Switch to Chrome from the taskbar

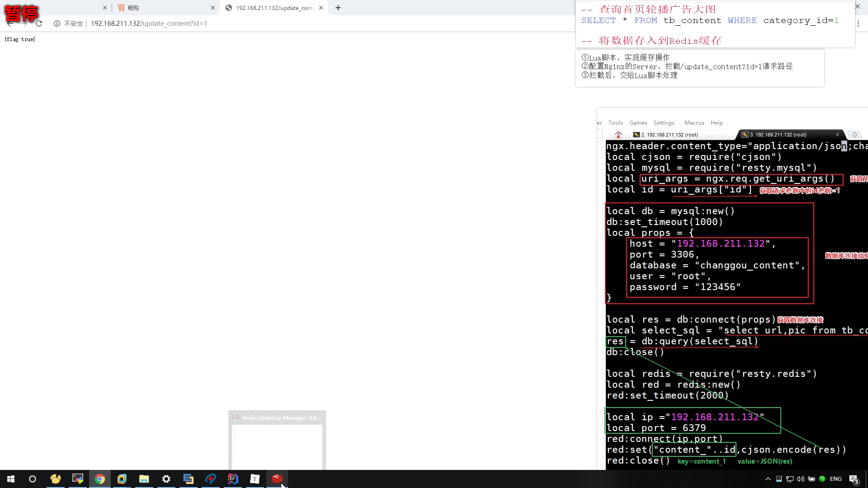[x=100, y=479]
